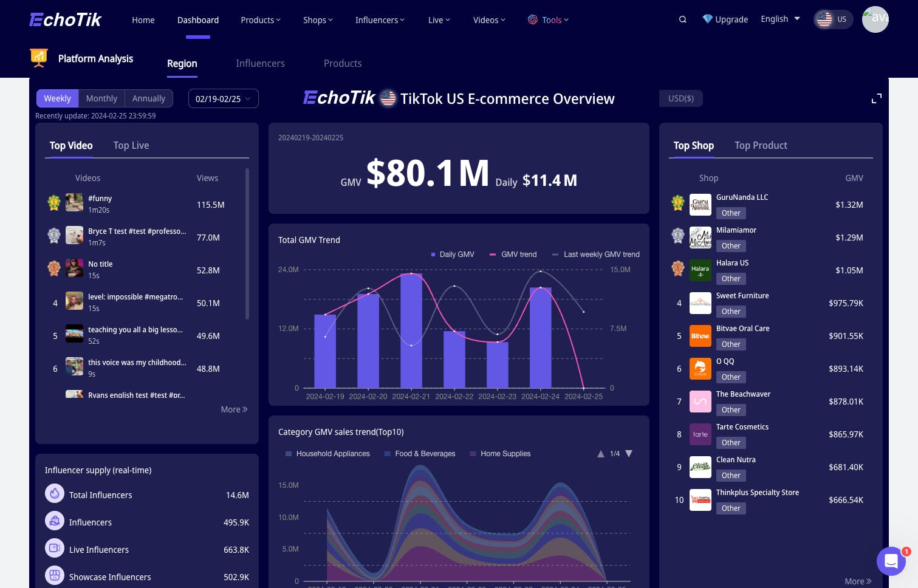This screenshot has width=918, height=588.
Task: Expand dashboard to fullscreen icon
Action: tap(876, 98)
